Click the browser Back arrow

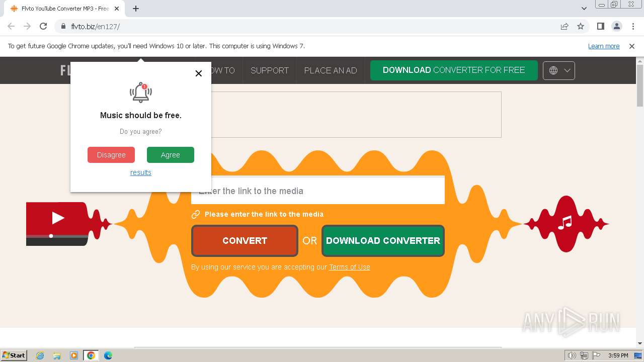pyautogui.click(x=11, y=26)
